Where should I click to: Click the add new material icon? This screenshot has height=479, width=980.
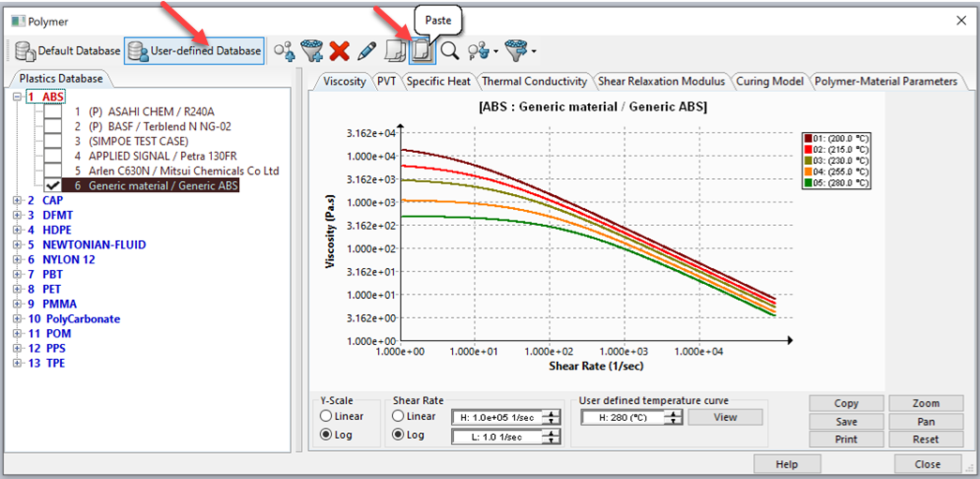click(x=285, y=51)
